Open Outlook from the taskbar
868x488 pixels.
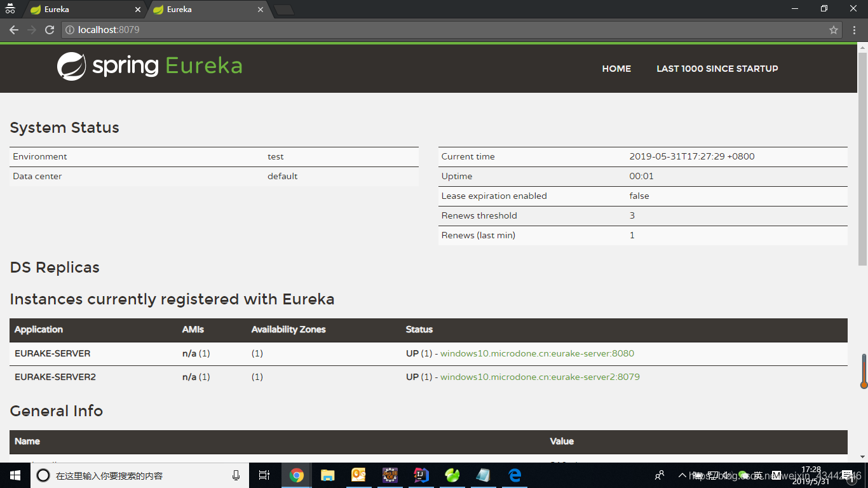[359, 475]
